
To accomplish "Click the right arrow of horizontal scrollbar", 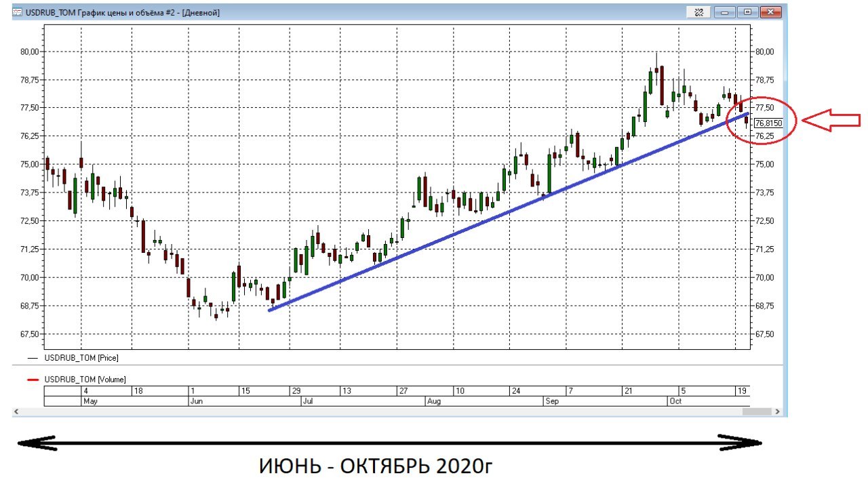I will tap(777, 411).
